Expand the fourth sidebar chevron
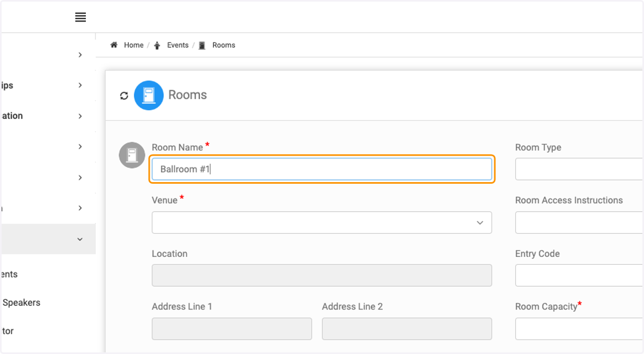Image resolution: width=644 pixels, height=354 pixels. (80, 147)
